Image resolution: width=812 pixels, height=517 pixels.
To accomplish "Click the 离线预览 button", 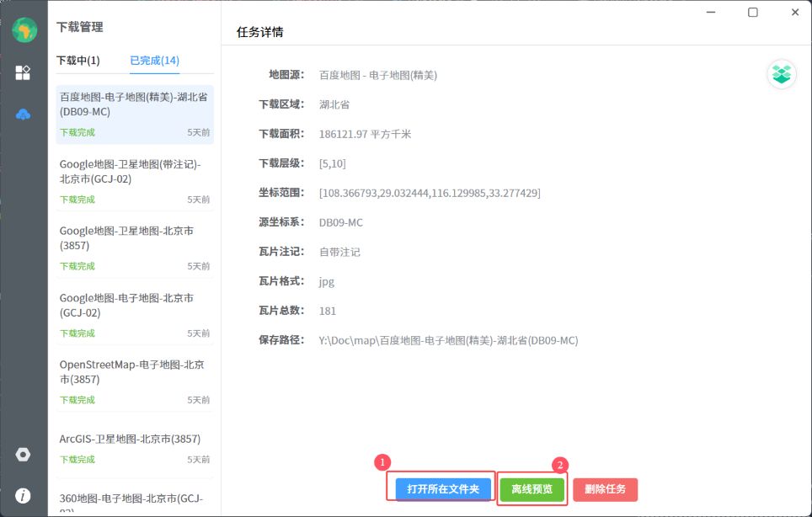I will coord(532,489).
